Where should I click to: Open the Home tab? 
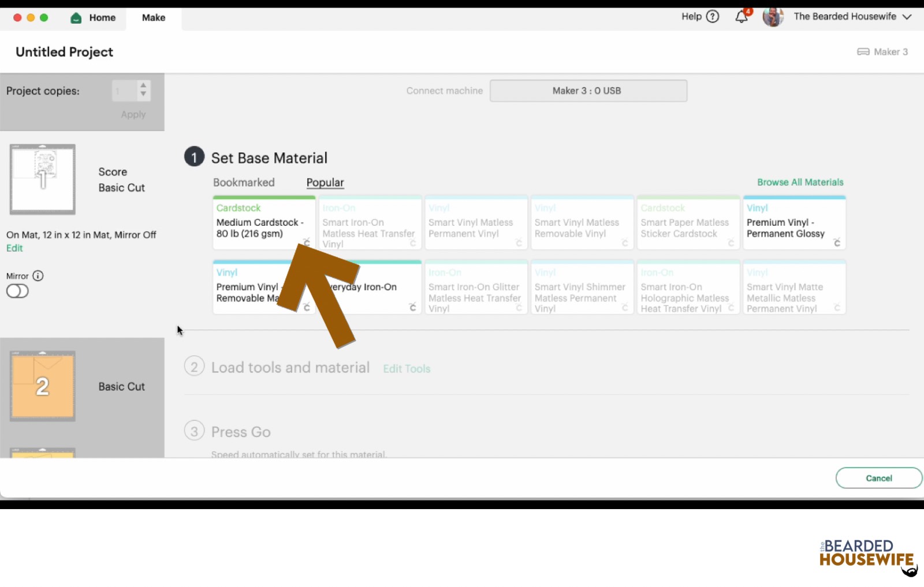93,18
